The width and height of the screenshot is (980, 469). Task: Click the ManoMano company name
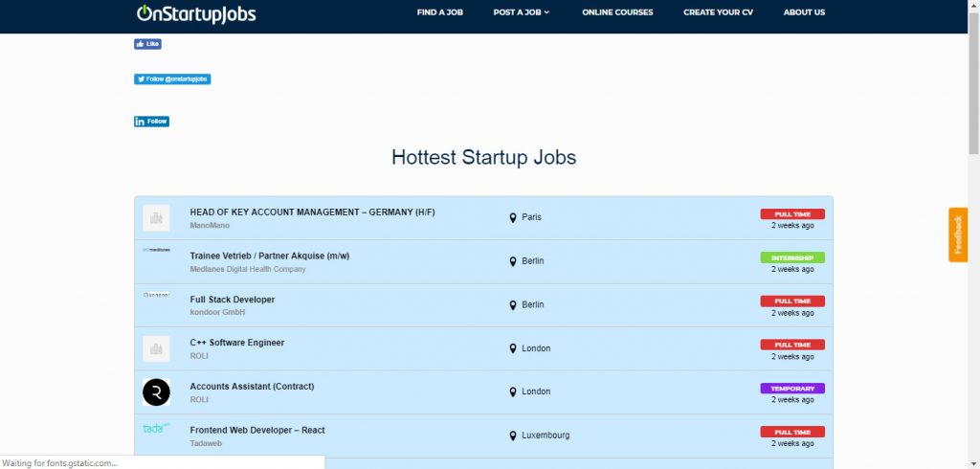[210, 225]
